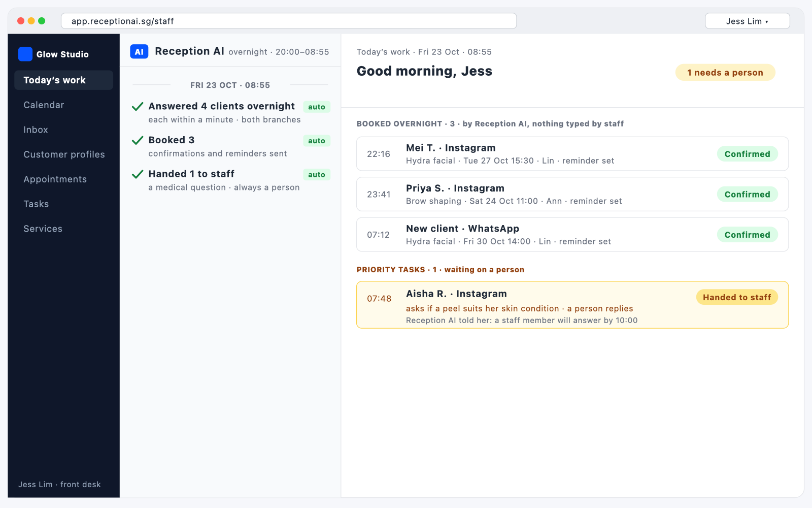The width and height of the screenshot is (812, 508).
Task: Click the auto tag on Handed 1 to staff
Action: pos(317,175)
